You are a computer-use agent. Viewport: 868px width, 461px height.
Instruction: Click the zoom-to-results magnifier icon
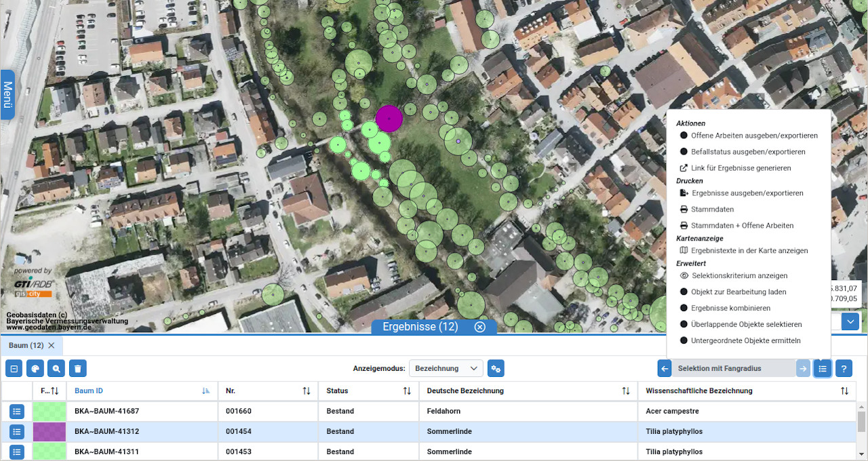(x=56, y=369)
